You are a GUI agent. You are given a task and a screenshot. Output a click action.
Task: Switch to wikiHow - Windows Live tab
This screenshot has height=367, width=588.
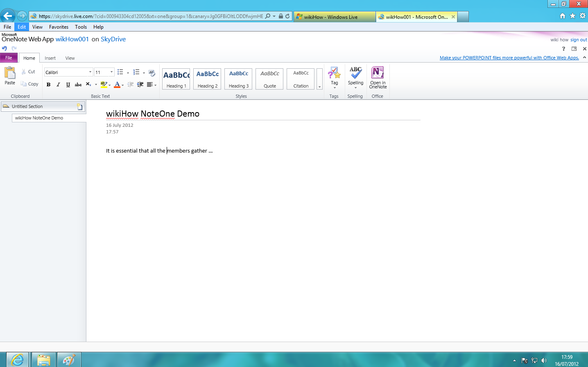point(334,17)
